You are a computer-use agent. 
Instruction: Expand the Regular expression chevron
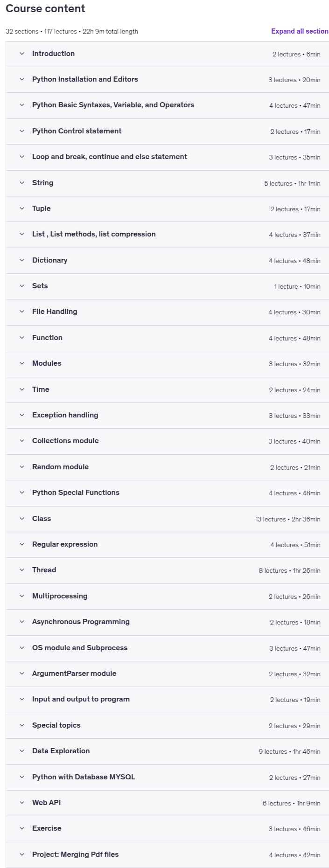22,544
